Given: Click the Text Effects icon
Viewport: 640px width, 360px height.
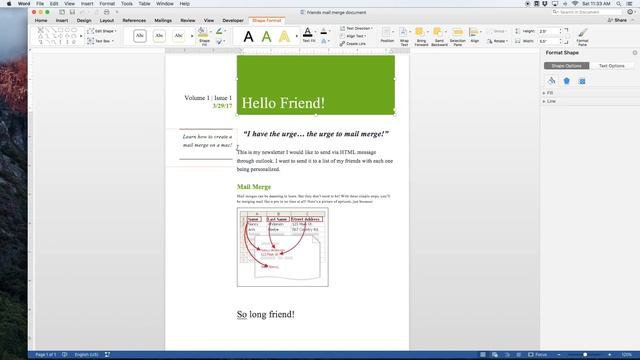Looking at the screenshot, I should 324,41.
